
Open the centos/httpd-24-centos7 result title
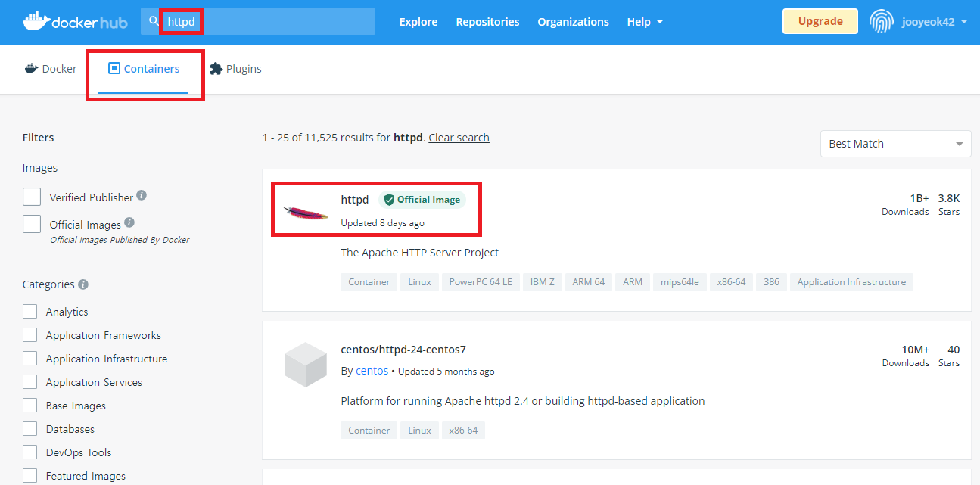[403, 350]
